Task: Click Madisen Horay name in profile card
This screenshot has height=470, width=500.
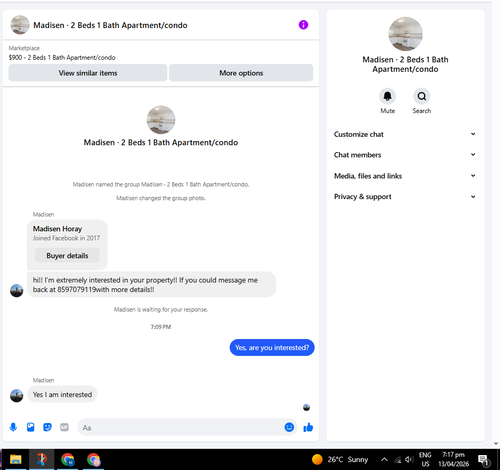Action: (x=57, y=229)
